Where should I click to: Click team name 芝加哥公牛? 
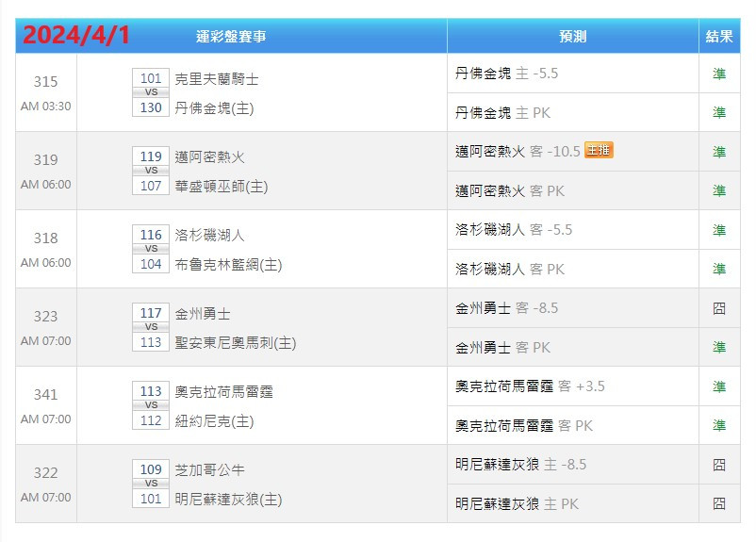pos(209,469)
